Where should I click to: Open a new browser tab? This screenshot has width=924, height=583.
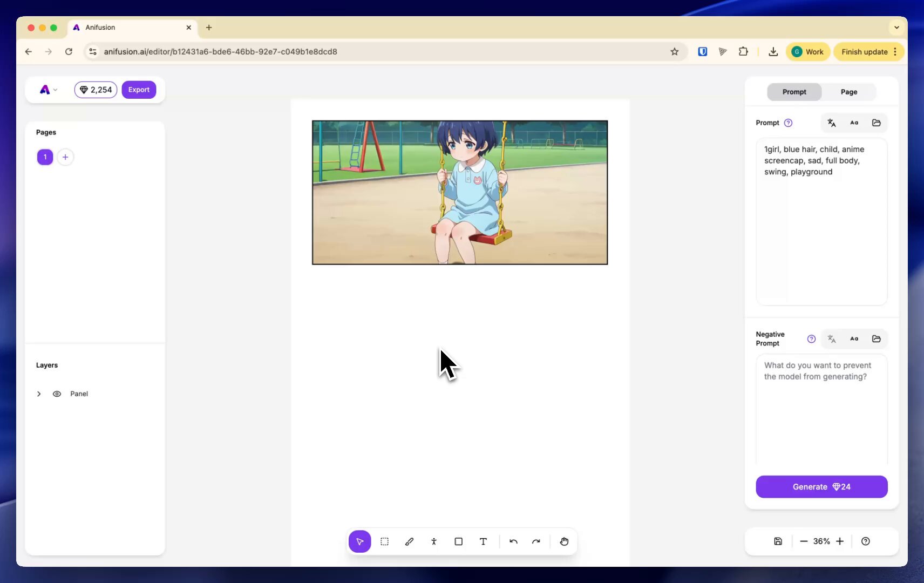point(209,28)
